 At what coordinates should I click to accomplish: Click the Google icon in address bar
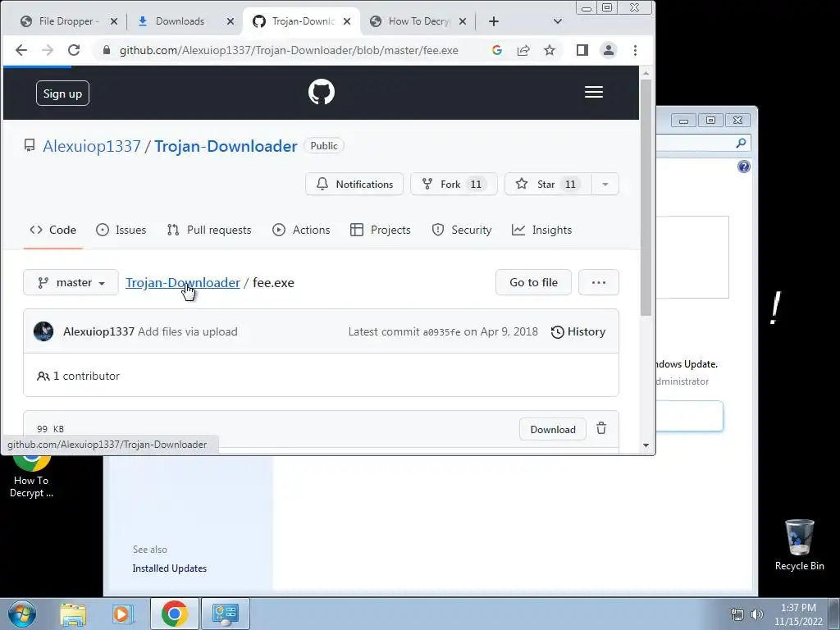tap(496, 50)
